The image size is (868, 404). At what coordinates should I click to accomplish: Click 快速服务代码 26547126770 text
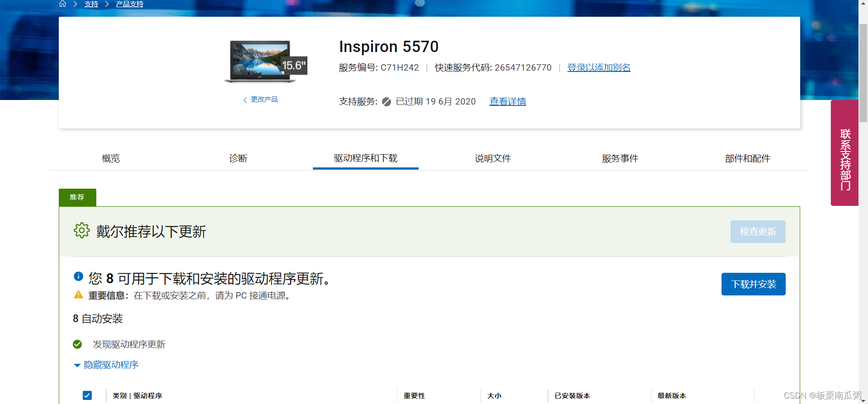[x=493, y=67]
